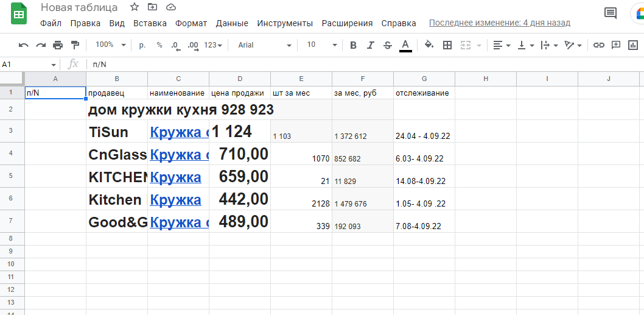Increase decimal places icon

(192, 46)
